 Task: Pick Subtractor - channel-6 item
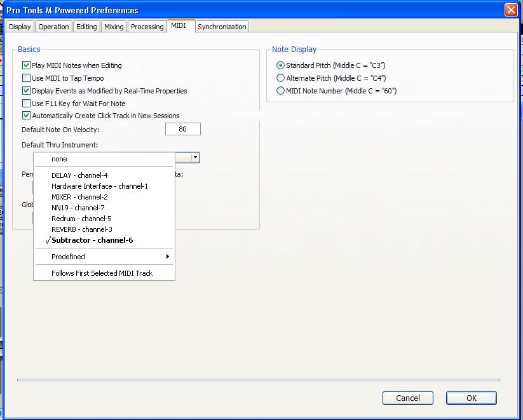point(104,240)
